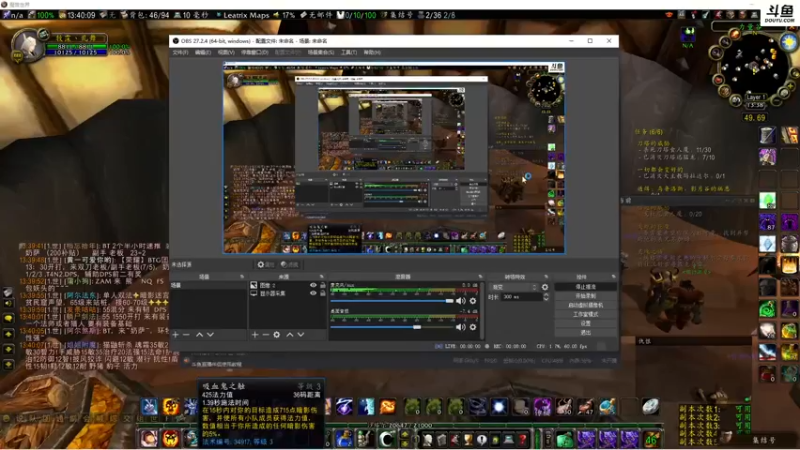The width and height of the screenshot is (800, 450).
Task: Mute the 桌面音频 channel speaker icon
Action: 461,327
